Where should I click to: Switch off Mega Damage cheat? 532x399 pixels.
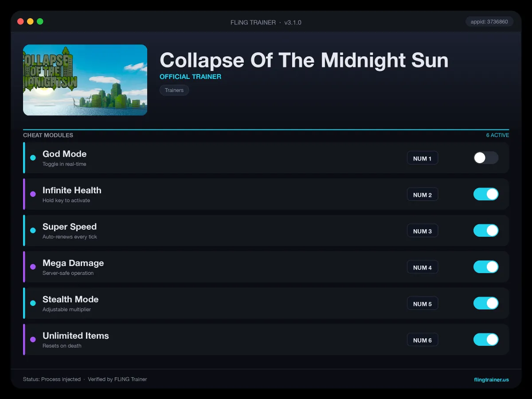coord(486,267)
